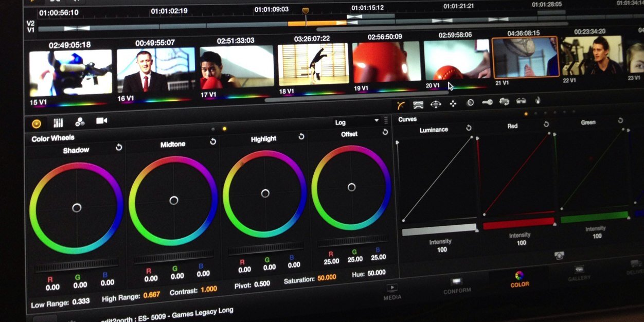The image size is (644, 322).
Task: Click the Low Range value 0.333
Action: click(x=81, y=301)
